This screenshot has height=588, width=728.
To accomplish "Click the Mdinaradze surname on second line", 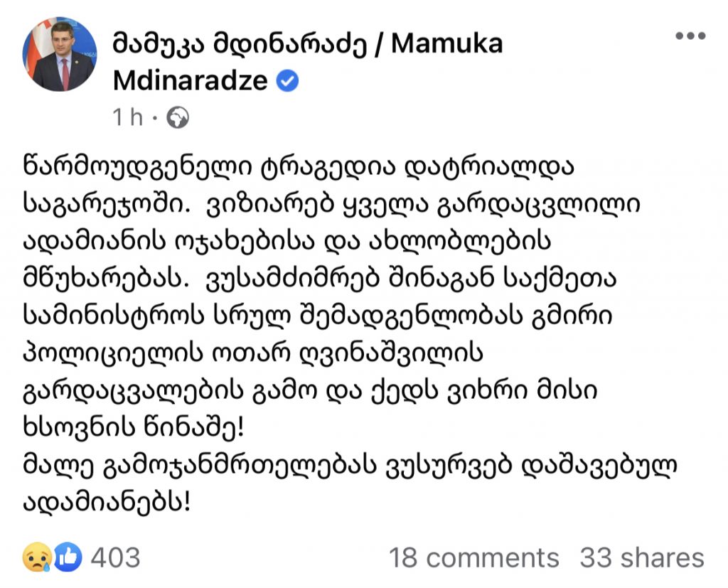I will coord(191,81).
